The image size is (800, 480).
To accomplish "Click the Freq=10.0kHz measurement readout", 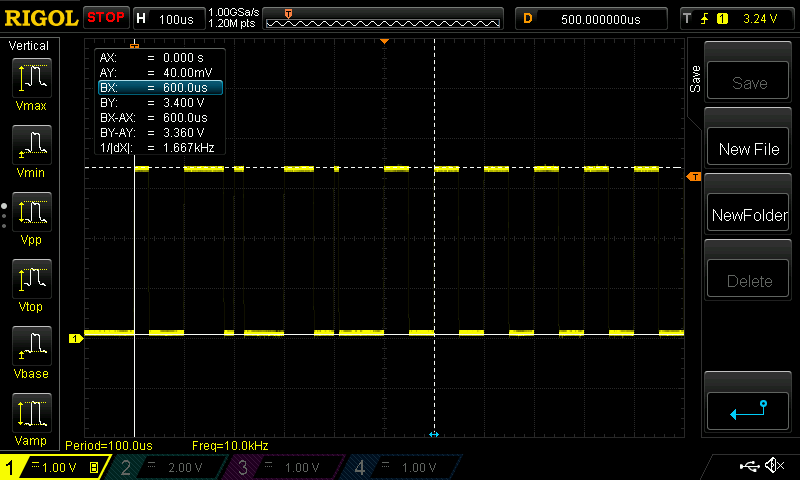I will coord(230,445).
